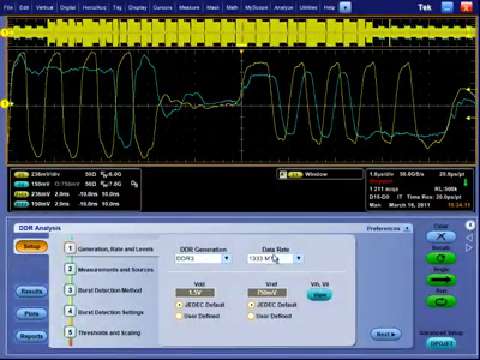Select the yellow channel 1 badge in readout
This screenshot has width=480, height=360.
pos(21,174)
